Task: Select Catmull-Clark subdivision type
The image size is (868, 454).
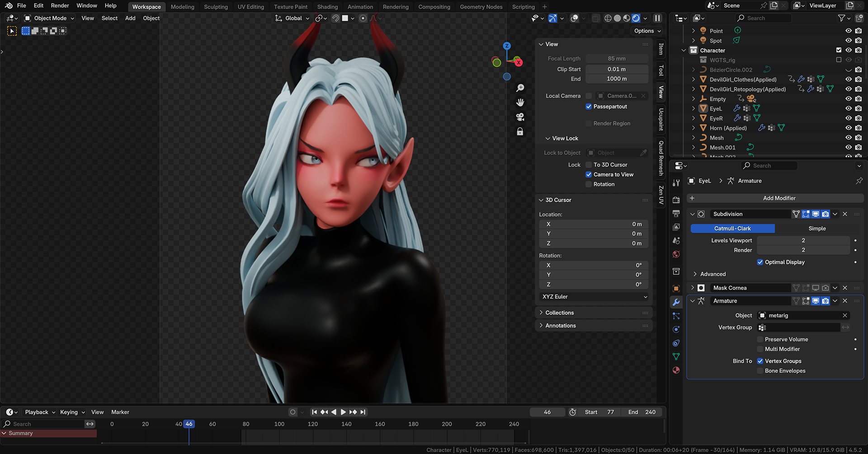Action: 732,229
